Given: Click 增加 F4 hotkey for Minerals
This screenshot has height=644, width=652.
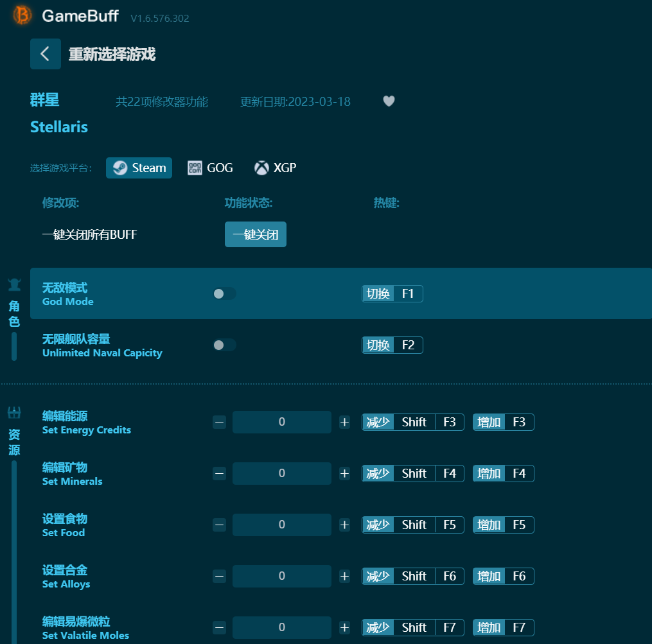Looking at the screenshot, I should 503,474.
